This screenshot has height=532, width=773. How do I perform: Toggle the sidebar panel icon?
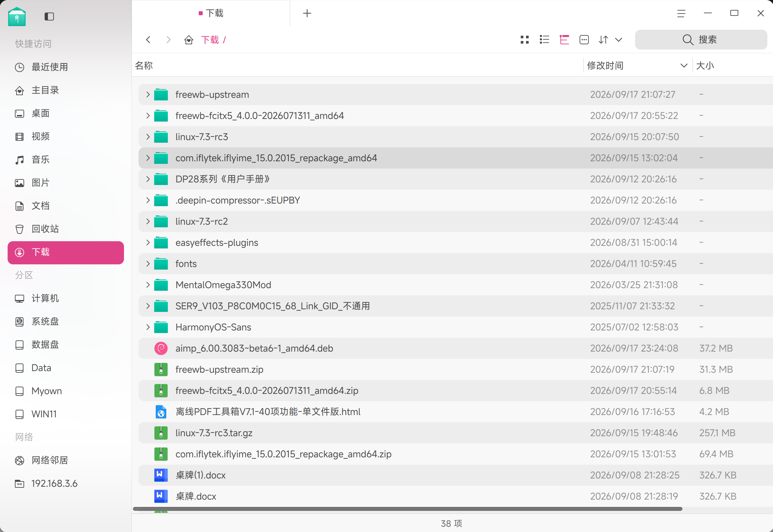[x=49, y=16]
